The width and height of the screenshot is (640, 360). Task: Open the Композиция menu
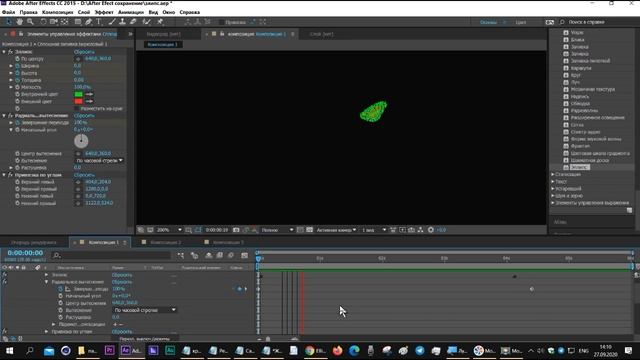pyautogui.click(x=58, y=12)
